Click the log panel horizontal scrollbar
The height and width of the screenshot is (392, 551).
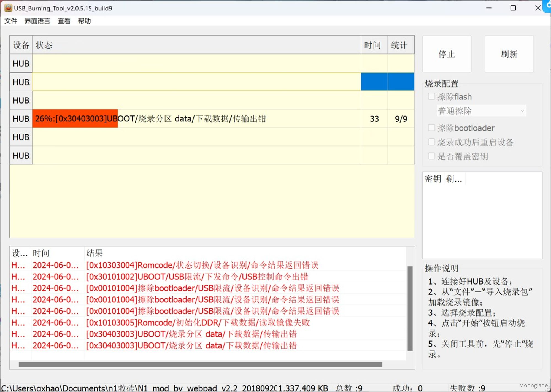click(200, 364)
